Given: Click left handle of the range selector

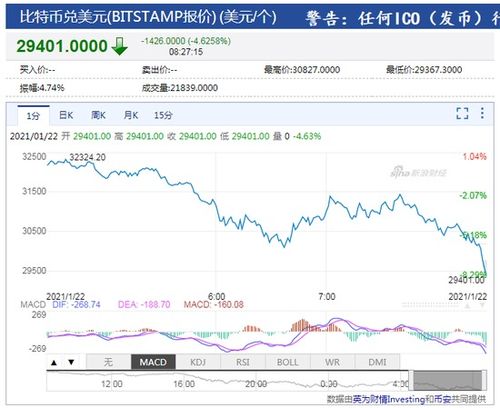Looking at the screenshot, I should pos(411,381).
